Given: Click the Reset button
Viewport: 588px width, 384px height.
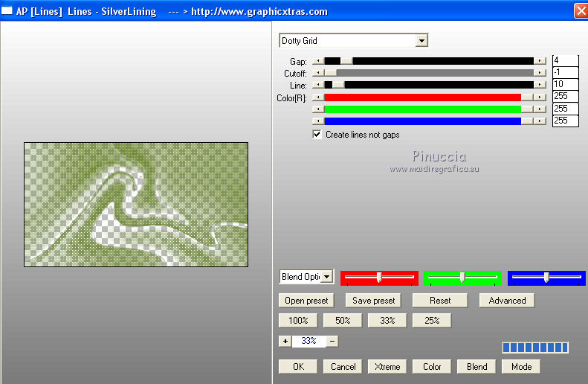Looking at the screenshot, I should [x=440, y=301].
